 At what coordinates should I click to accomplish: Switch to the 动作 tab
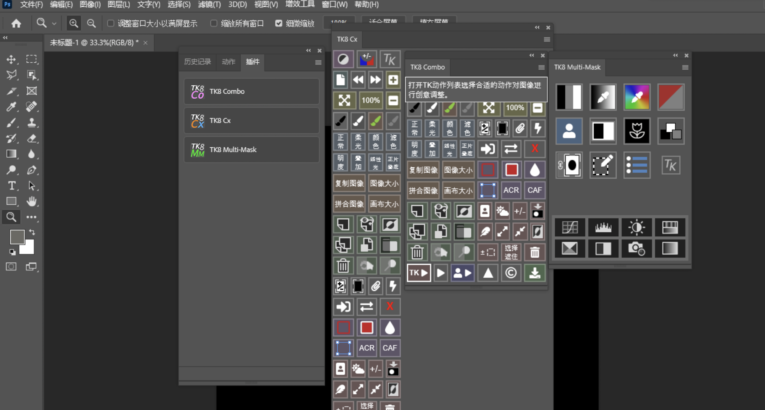(x=228, y=62)
